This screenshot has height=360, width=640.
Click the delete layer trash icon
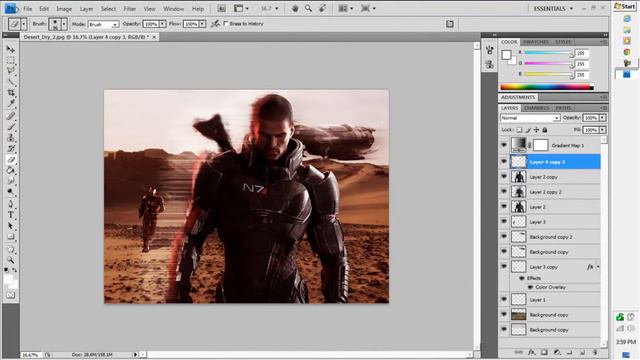point(595,352)
